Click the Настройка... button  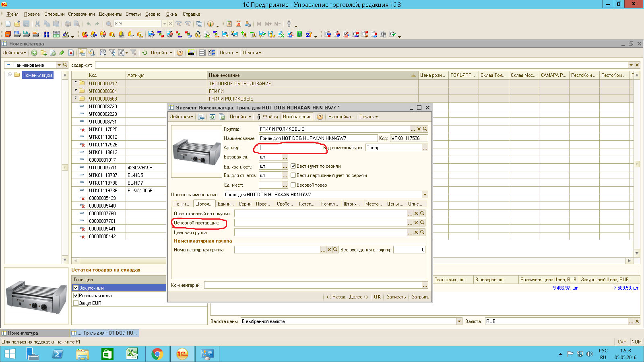341,117
